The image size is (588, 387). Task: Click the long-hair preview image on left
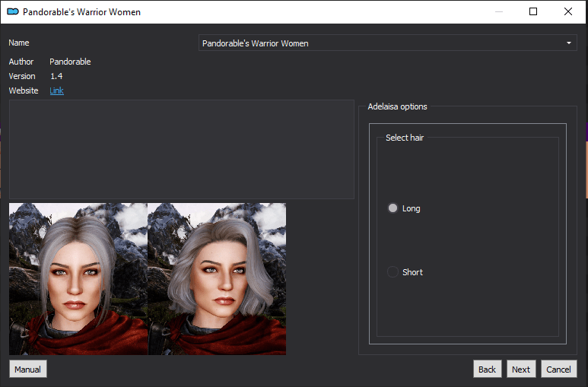pos(78,278)
